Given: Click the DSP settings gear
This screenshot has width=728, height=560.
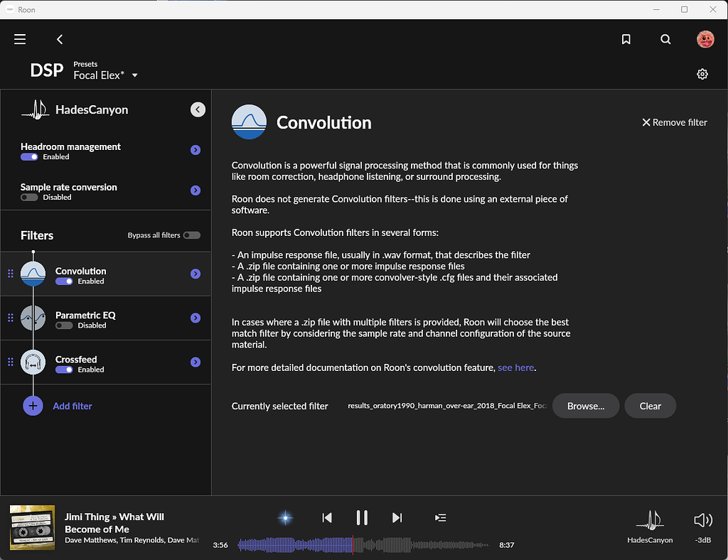Looking at the screenshot, I should pyautogui.click(x=702, y=73).
